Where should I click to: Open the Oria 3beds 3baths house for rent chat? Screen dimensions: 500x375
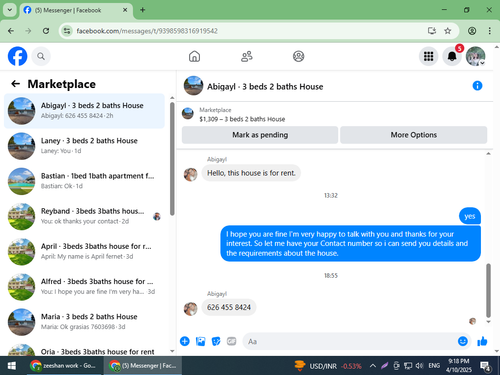[x=84, y=350]
